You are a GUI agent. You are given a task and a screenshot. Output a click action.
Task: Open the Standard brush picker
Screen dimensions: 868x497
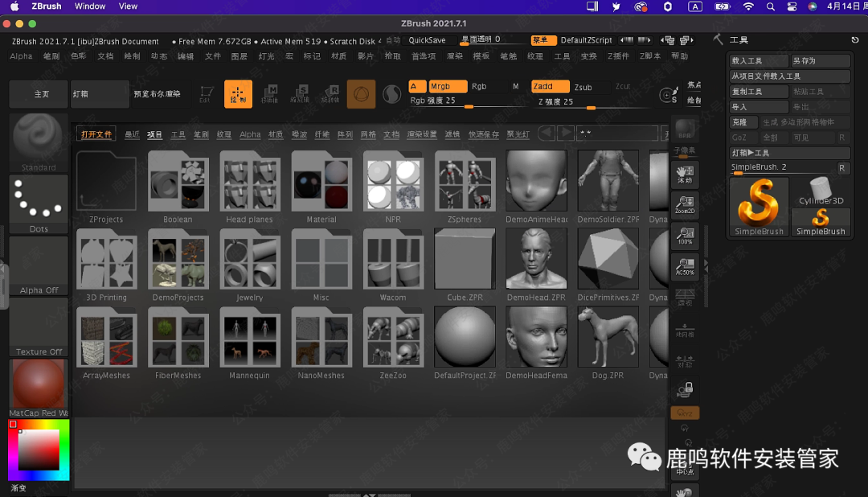tap(38, 142)
